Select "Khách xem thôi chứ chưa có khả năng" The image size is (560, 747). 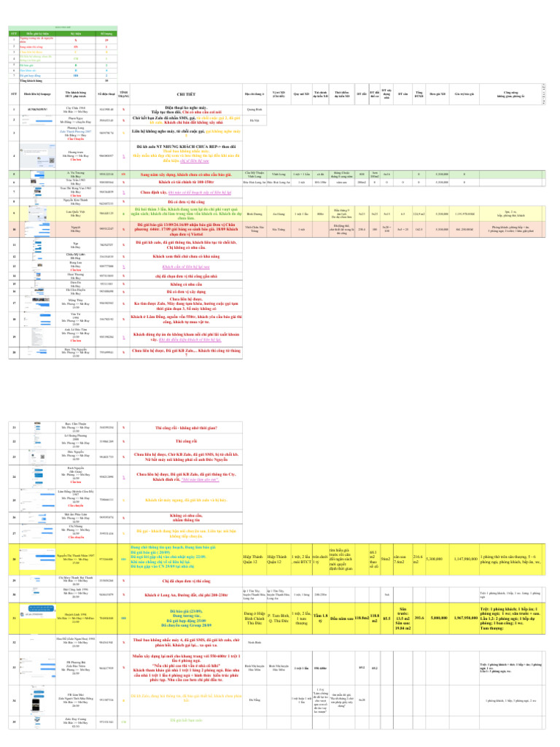coord(186,256)
